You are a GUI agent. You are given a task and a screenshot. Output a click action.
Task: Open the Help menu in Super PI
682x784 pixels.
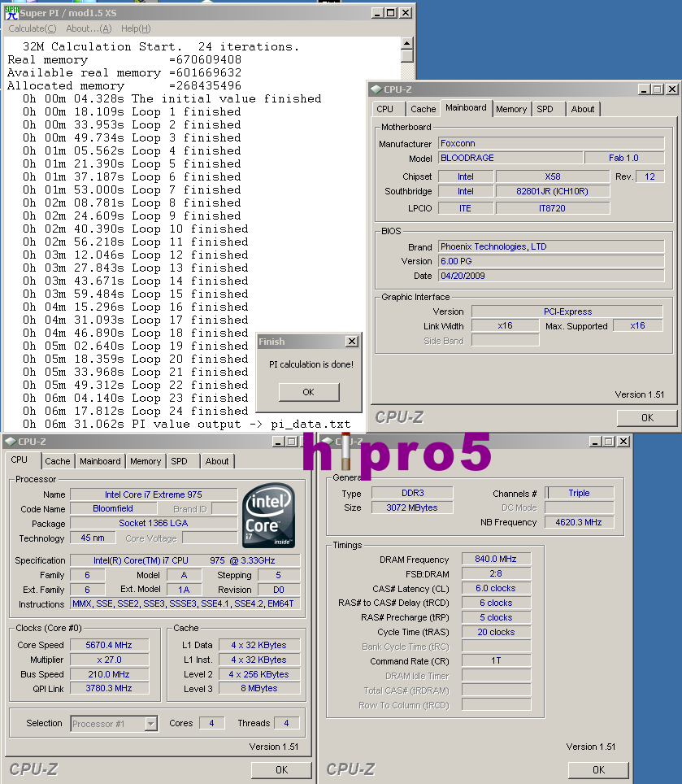136,28
